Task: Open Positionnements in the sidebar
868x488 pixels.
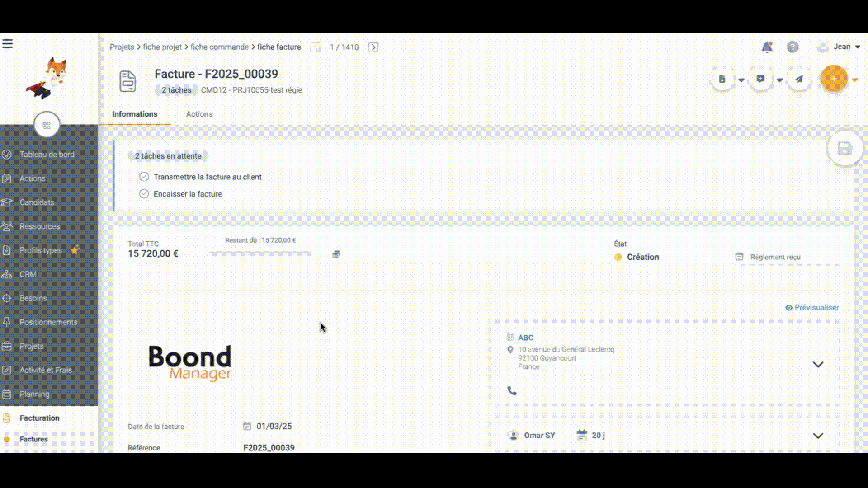Action: (48, 322)
